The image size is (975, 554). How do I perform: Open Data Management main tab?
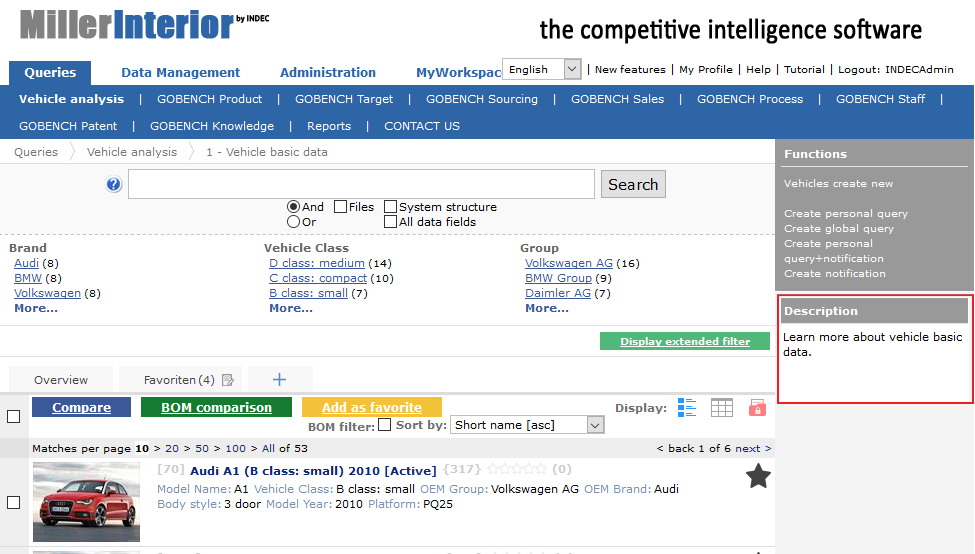coord(180,73)
